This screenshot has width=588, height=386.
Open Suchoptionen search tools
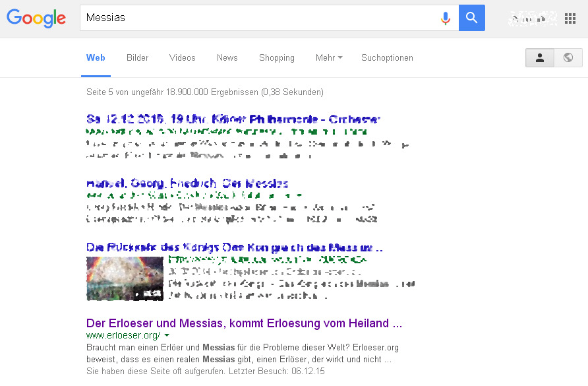[x=387, y=58]
